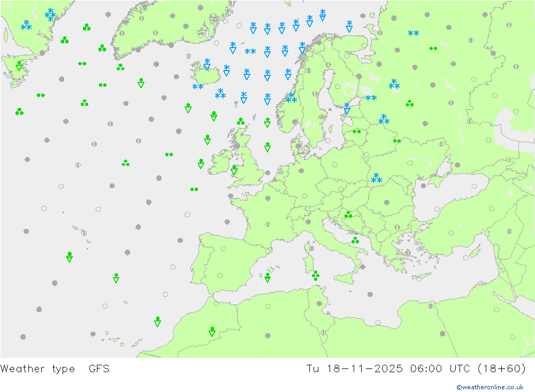Click the 'Tu 18-11-2025 06:00 UTC' timestamp
535x392 pixels.
(388, 369)
